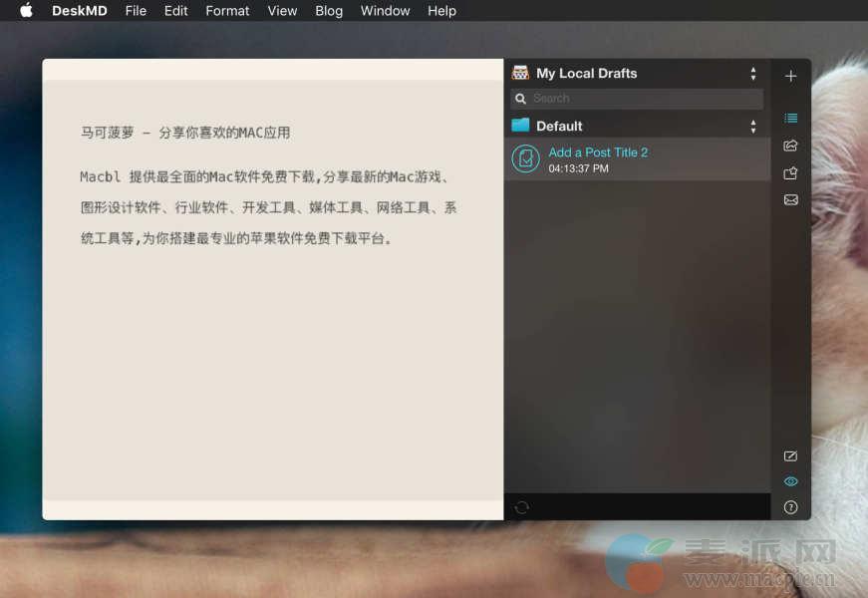Click the share/export image icon in sidebar

click(x=790, y=146)
